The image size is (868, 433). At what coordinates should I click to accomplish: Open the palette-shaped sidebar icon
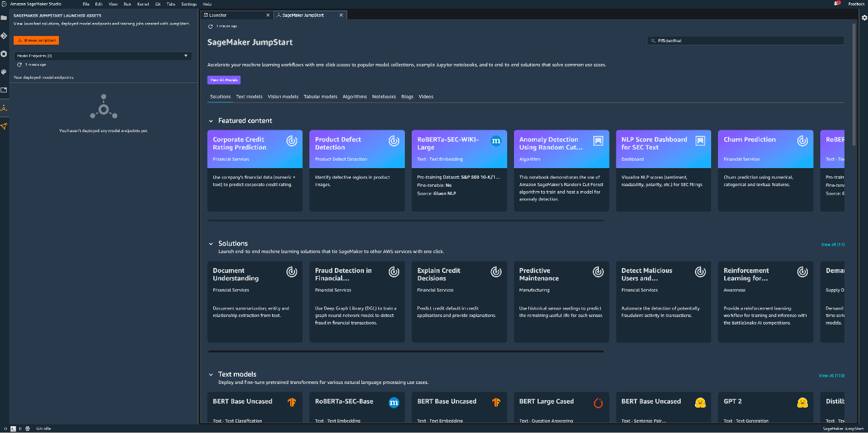[x=4, y=72]
